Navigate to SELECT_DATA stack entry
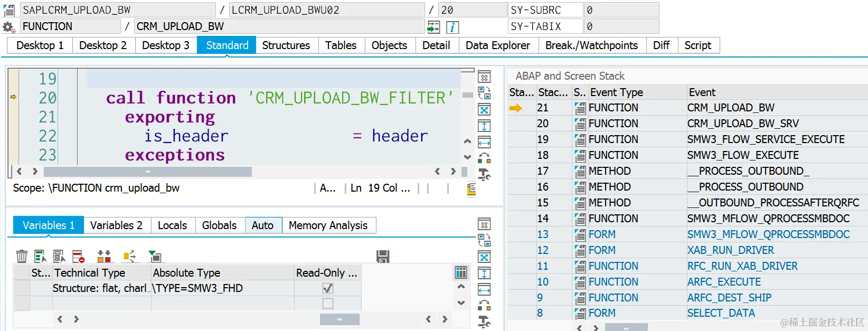This screenshot has width=868, height=331. (721, 313)
